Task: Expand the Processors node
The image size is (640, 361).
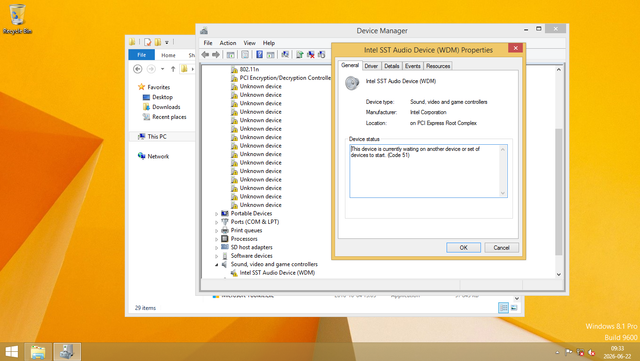Action: pos(217,239)
